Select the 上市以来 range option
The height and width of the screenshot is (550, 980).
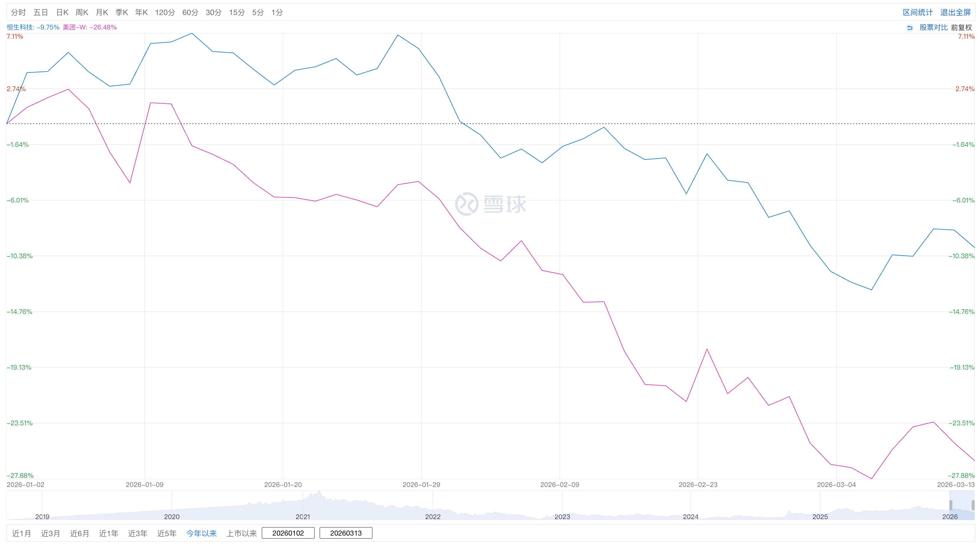[242, 533]
